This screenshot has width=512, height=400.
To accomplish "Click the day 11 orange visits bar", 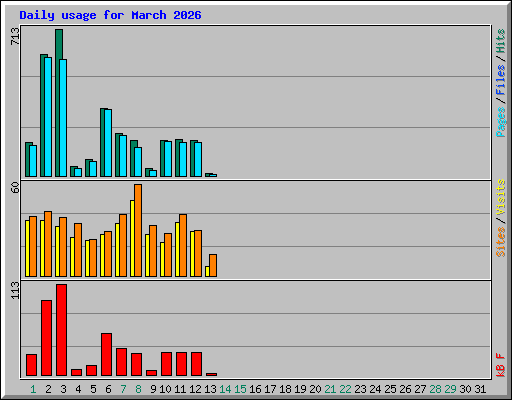I will (x=183, y=245).
